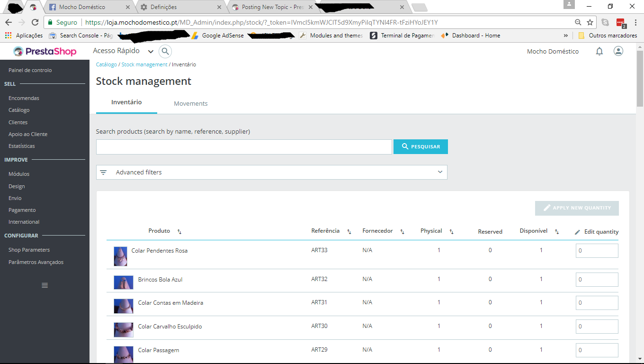This screenshot has height=364, width=644.
Task: Select the Inventário tab
Action: point(126,102)
